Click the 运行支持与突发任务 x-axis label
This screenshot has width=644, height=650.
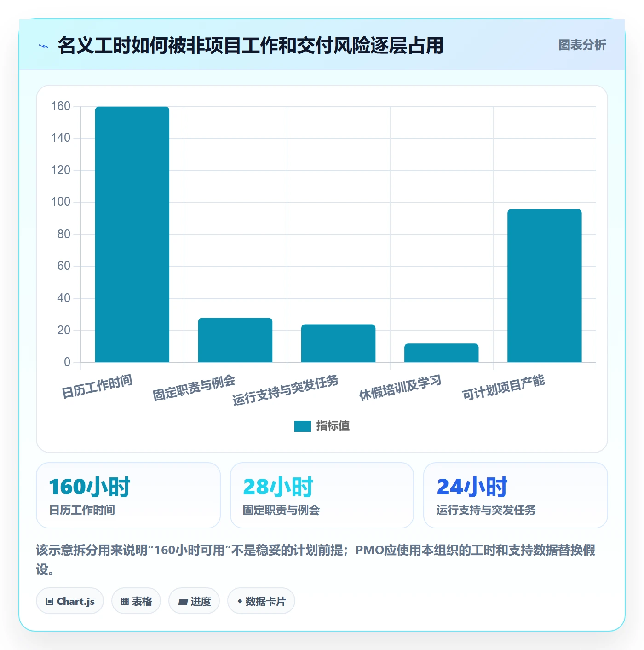point(285,390)
